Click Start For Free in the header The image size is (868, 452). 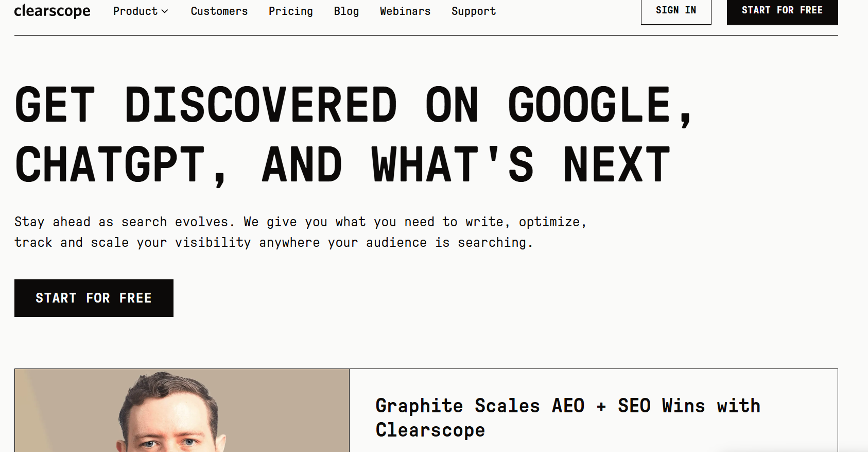click(x=783, y=11)
